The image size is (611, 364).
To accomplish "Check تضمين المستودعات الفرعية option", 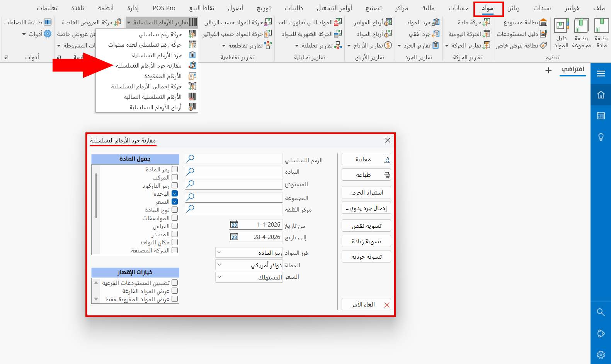I will (175, 283).
